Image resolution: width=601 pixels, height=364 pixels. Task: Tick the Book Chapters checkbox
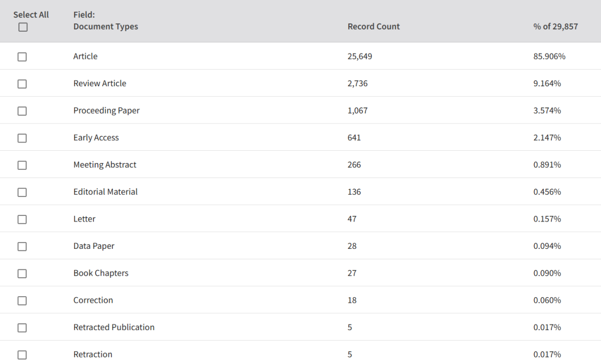pyautogui.click(x=22, y=274)
